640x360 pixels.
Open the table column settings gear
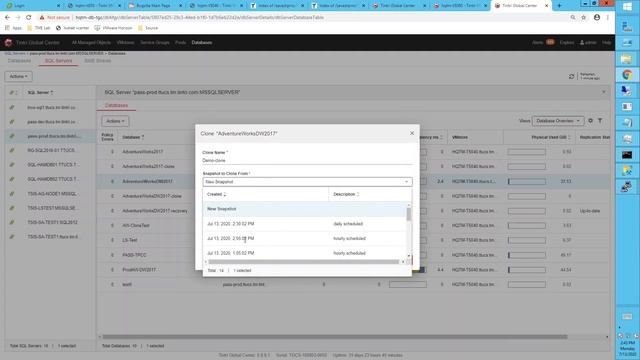(x=590, y=120)
